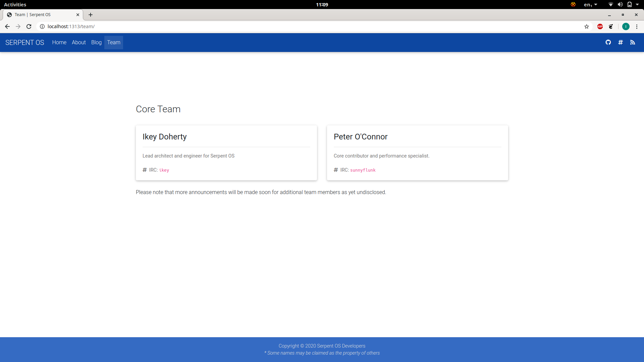Open the battery status indicator
644x362 pixels.
(x=630, y=4)
